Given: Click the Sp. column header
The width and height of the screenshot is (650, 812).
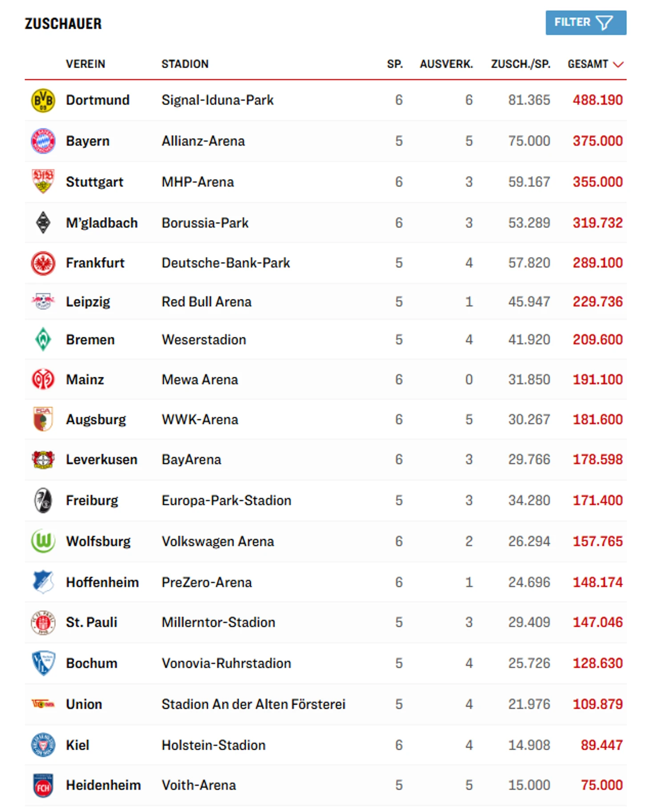Looking at the screenshot, I should pyautogui.click(x=395, y=64).
